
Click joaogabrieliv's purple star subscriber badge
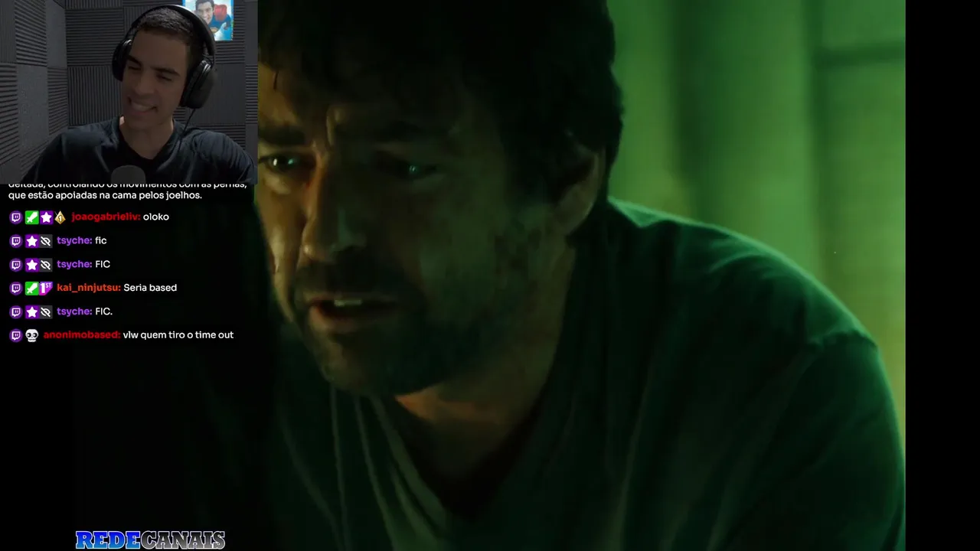point(46,217)
